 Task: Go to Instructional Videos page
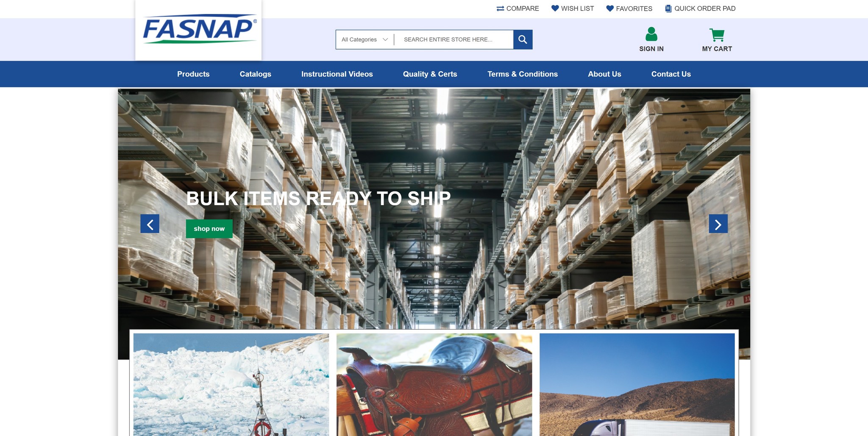(337, 74)
